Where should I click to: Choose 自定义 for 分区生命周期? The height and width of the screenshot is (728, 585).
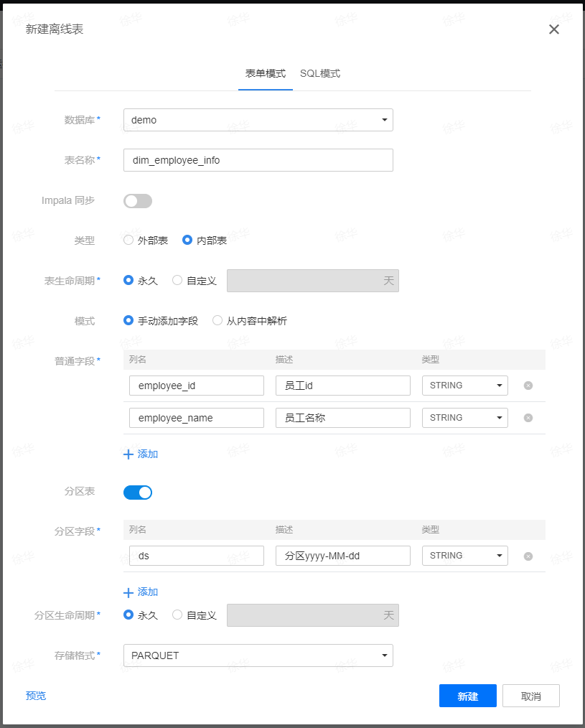coord(195,615)
